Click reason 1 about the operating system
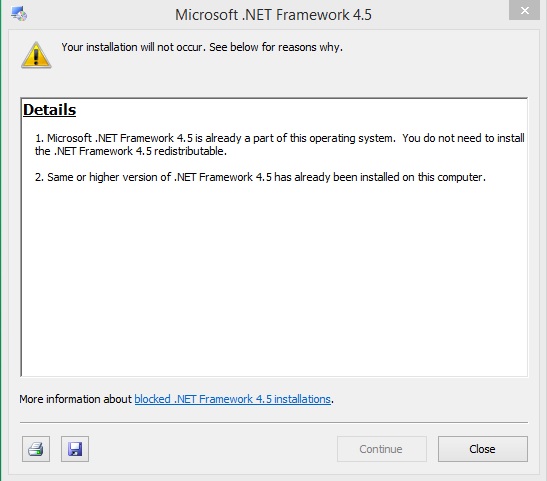The height and width of the screenshot is (481, 547). pyautogui.click(x=279, y=144)
